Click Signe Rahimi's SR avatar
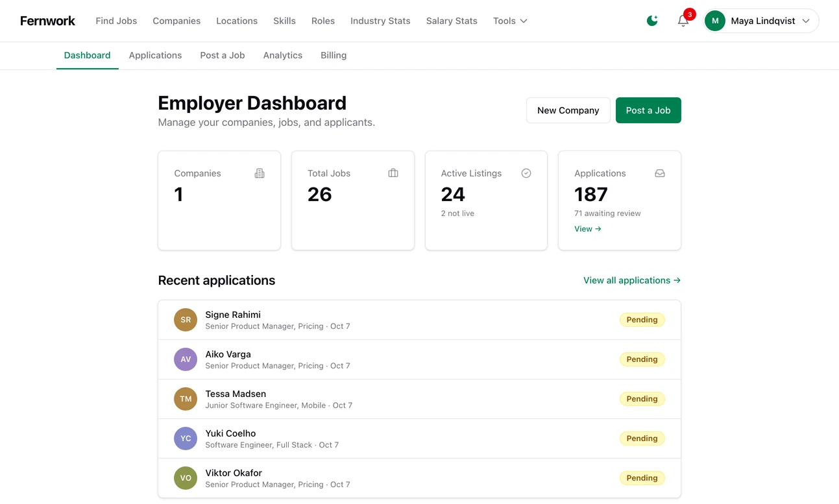 [x=186, y=320]
